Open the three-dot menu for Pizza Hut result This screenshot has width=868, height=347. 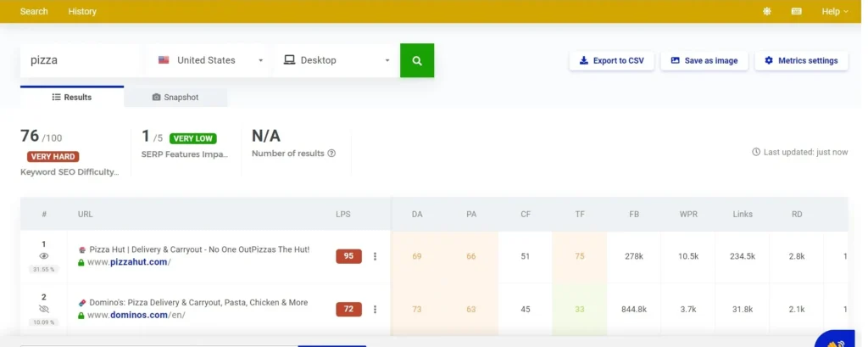tap(375, 256)
